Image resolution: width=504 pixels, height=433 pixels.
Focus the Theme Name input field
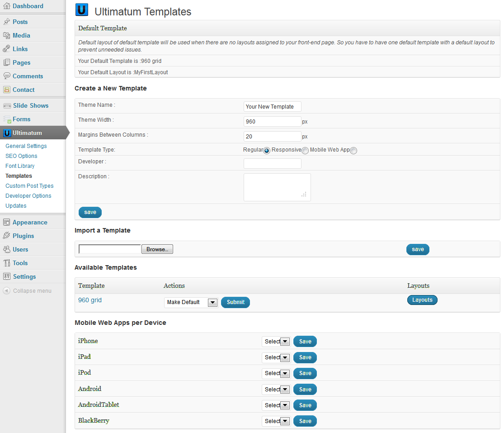(272, 106)
